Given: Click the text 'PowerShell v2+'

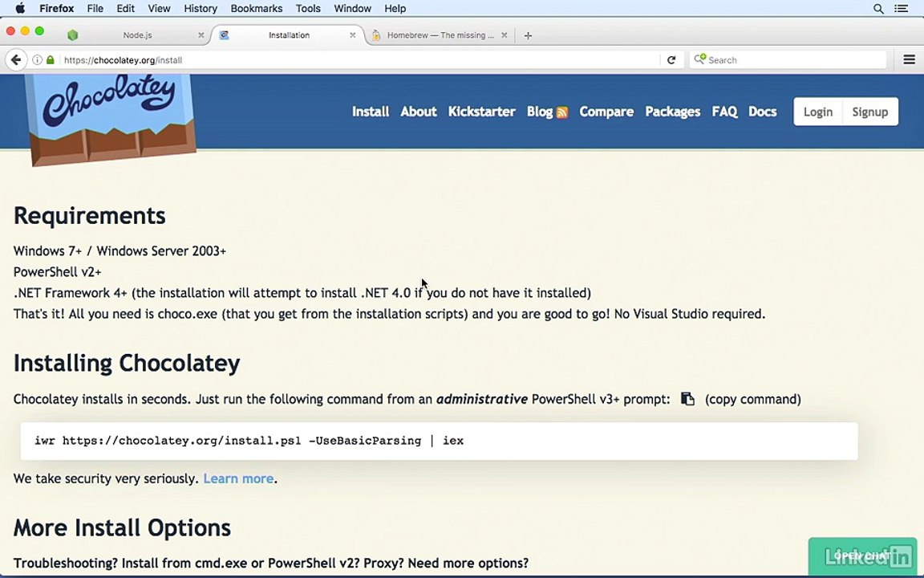Looking at the screenshot, I should tap(57, 272).
